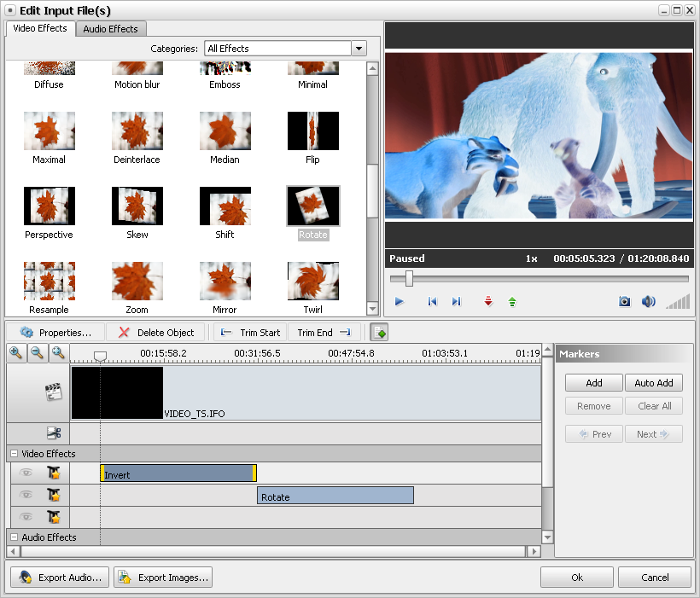Select the Shift effect thumbnail

(225, 206)
